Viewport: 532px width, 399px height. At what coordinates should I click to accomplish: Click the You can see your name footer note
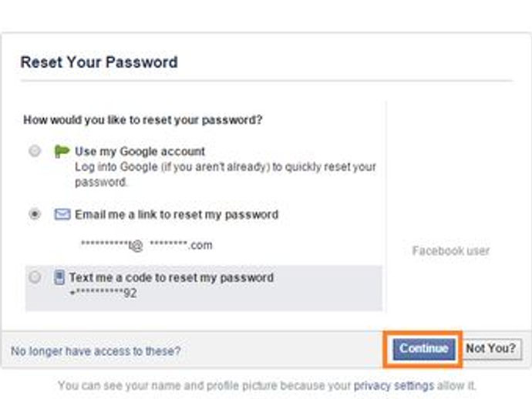(x=267, y=386)
